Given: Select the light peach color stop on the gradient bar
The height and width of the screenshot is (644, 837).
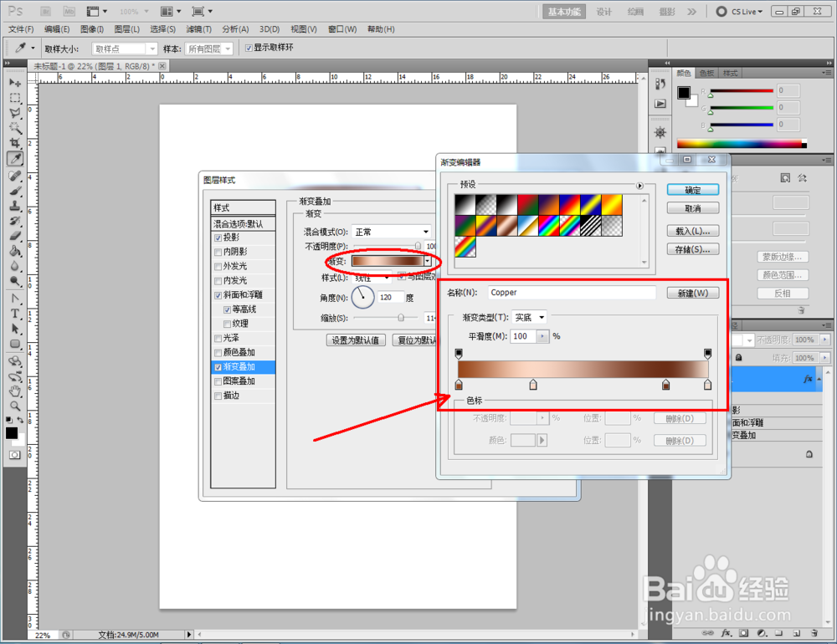Looking at the screenshot, I should click(532, 385).
